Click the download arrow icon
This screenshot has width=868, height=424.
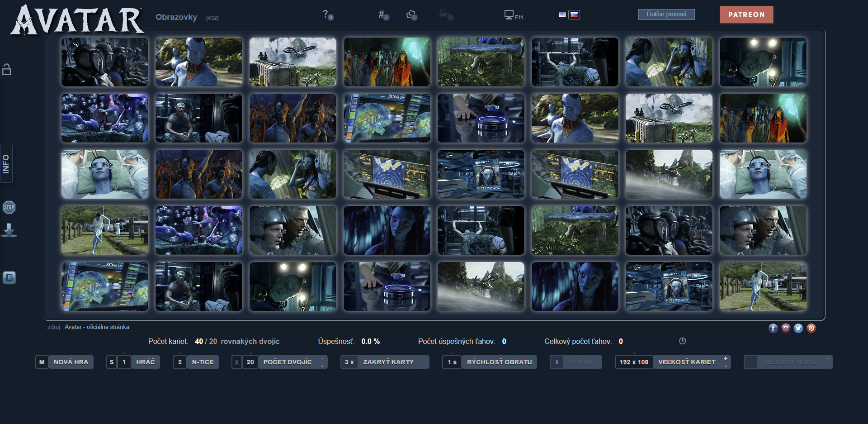[9, 230]
